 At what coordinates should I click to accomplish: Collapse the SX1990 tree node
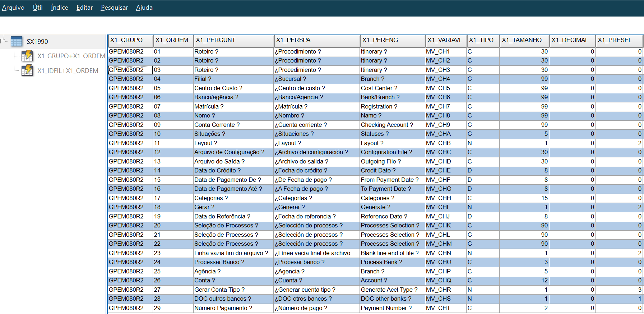pos(3,41)
